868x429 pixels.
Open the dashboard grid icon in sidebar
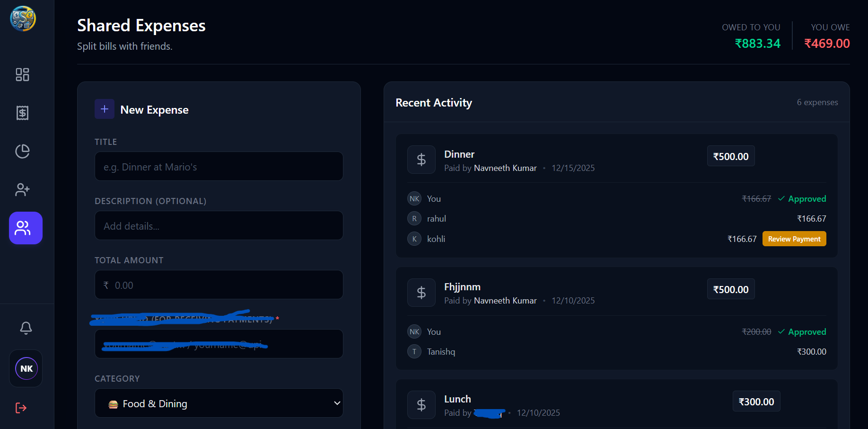click(22, 74)
